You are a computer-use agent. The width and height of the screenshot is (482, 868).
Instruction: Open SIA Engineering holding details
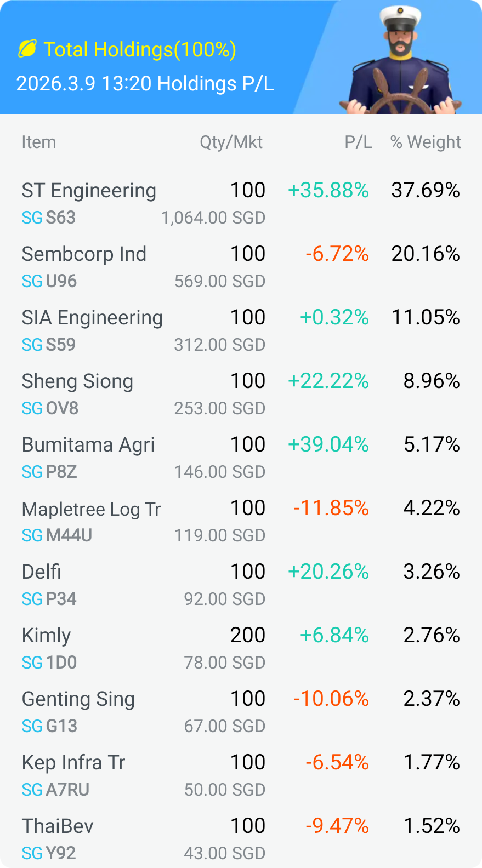click(92, 318)
